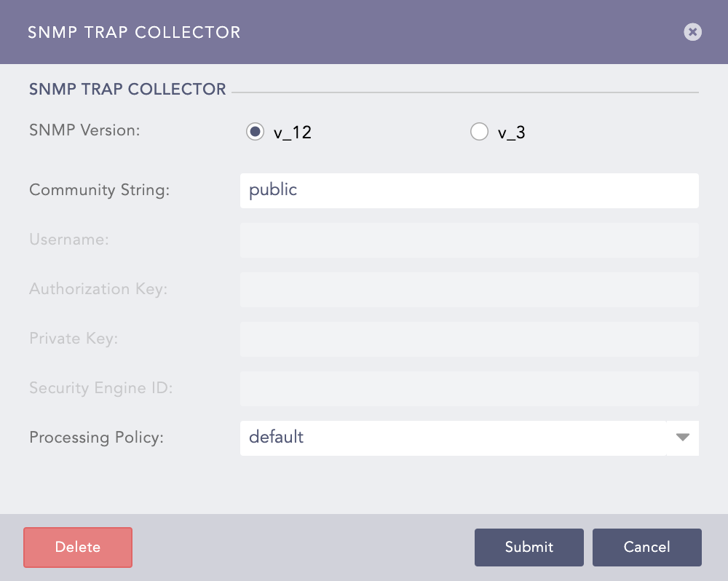Click the close icon on the dialog header
728x581 pixels.
pyautogui.click(x=692, y=32)
